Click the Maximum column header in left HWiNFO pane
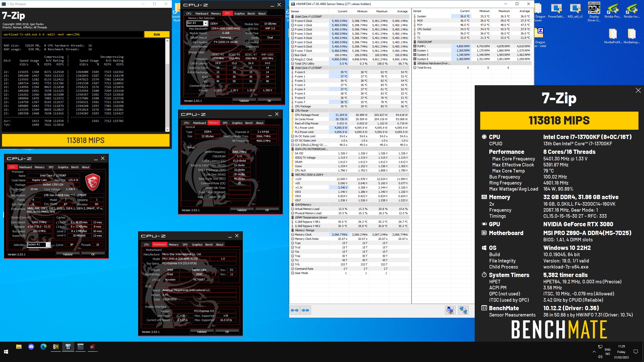The image size is (644, 362). point(379,11)
